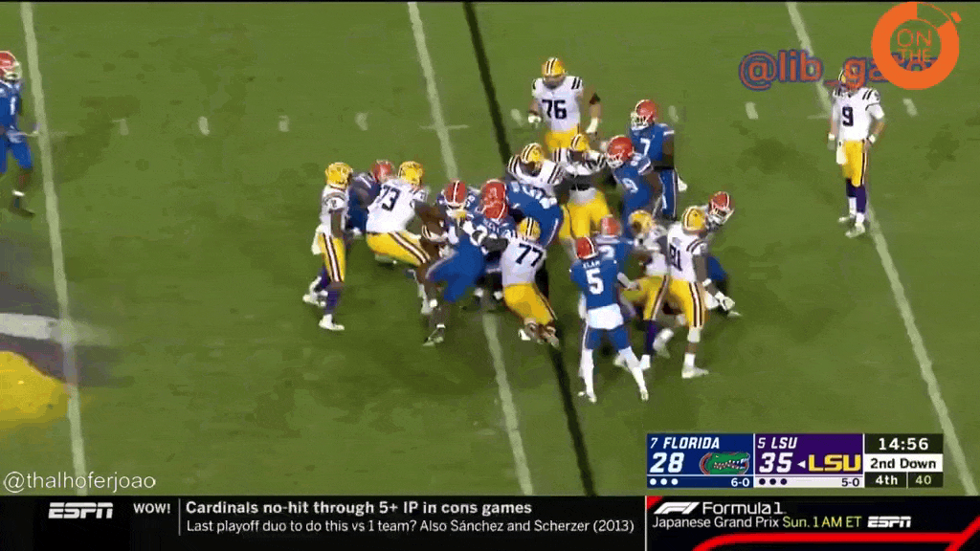This screenshot has width=980, height=551.
Task: Click the @thalhoferjoao watermark
Action: coord(79,481)
